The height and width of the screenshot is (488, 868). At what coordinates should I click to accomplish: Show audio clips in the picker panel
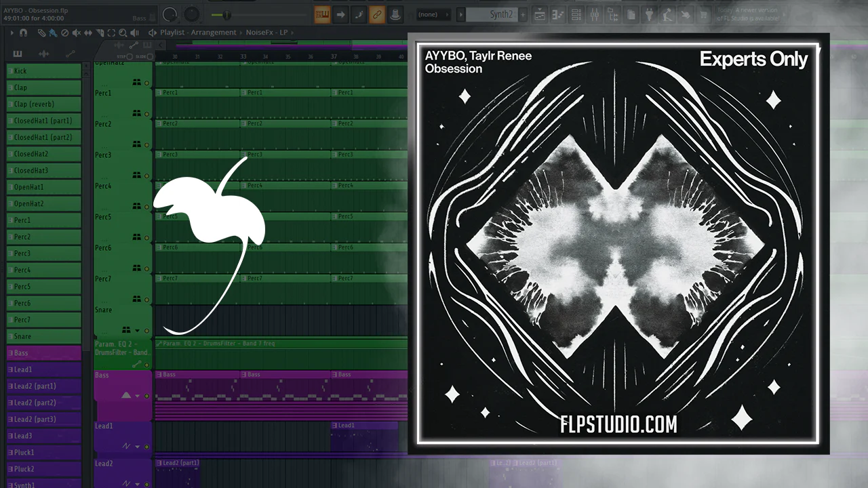coord(44,54)
